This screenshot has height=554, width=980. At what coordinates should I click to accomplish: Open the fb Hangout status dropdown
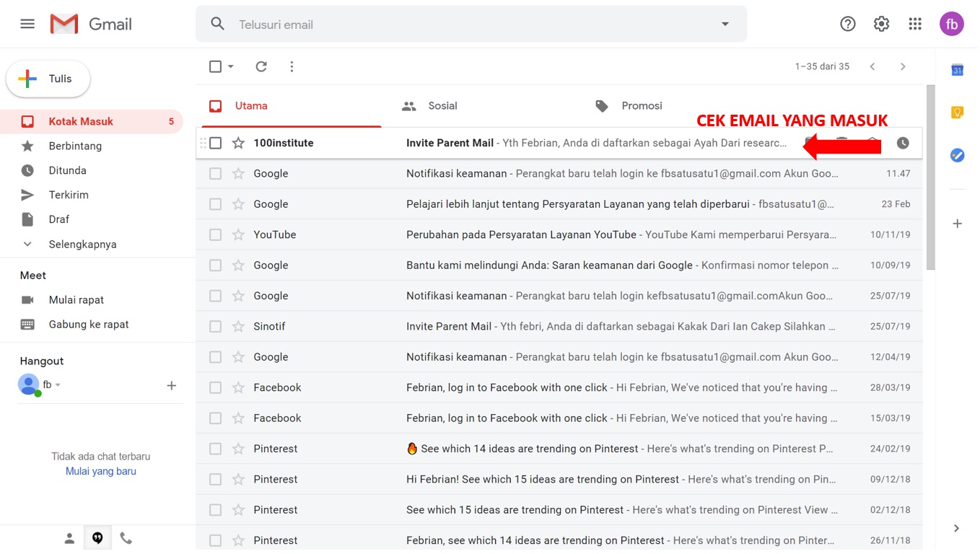click(x=58, y=385)
